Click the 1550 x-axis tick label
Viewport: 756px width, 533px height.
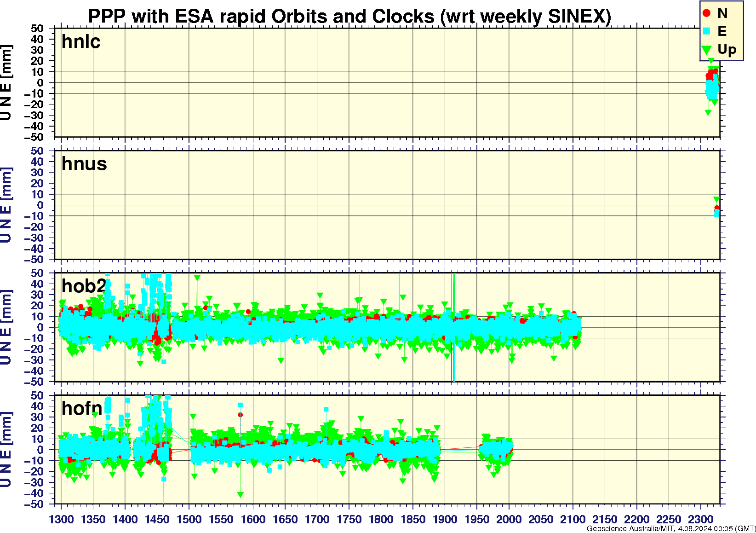pos(221,519)
